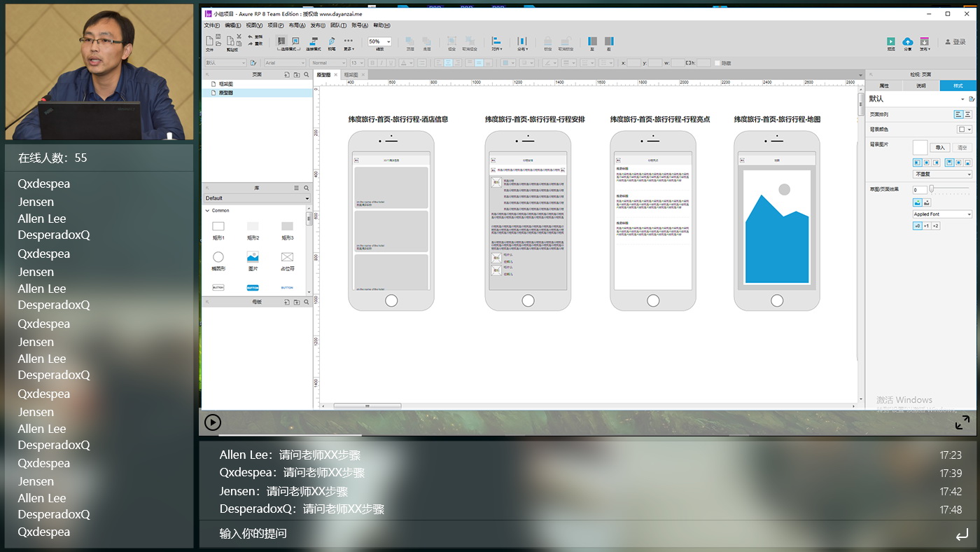This screenshot has width=980, height=552.
Task: Click the Align tool icon
Action: [496, 42]
